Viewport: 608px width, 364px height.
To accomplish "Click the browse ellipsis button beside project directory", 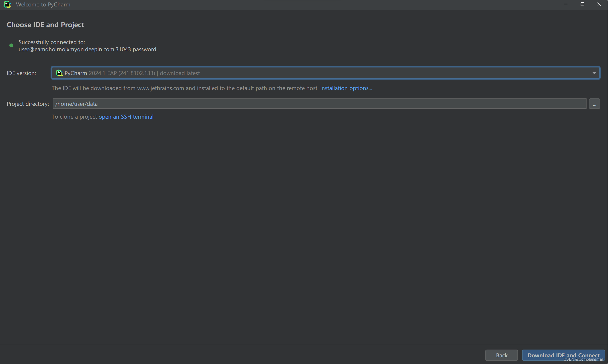I will pos(594,104).
